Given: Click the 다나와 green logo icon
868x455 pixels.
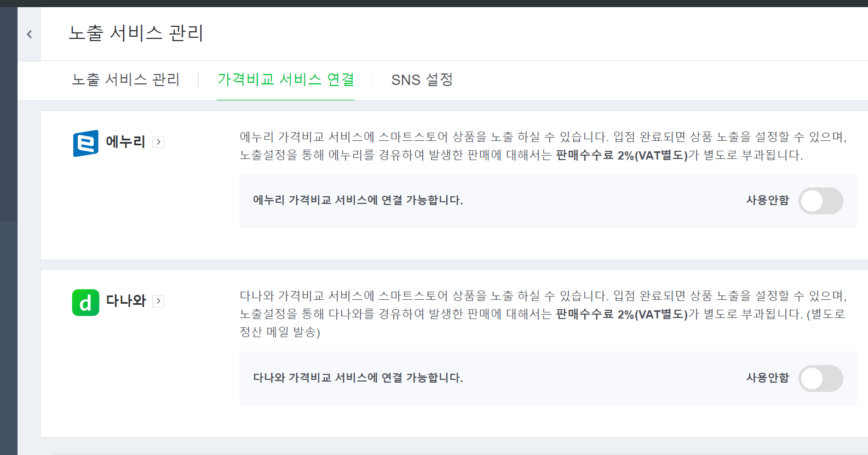Looking at the screenshot, I should pos(85,303).
